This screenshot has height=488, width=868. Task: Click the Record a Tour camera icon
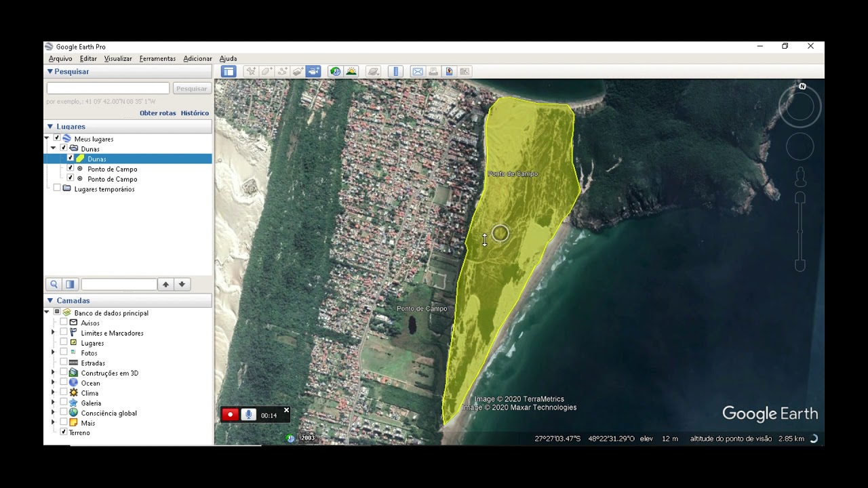point(313,71)
